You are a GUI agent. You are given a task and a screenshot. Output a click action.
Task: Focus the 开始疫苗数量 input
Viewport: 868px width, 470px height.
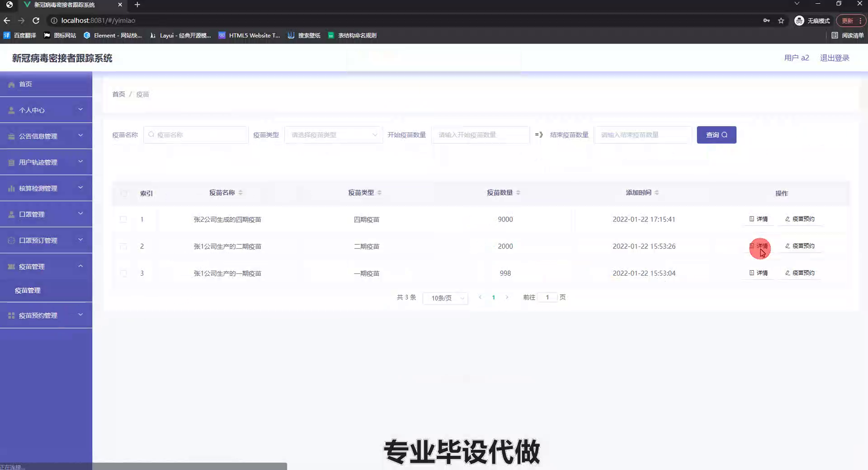[480, 135]
